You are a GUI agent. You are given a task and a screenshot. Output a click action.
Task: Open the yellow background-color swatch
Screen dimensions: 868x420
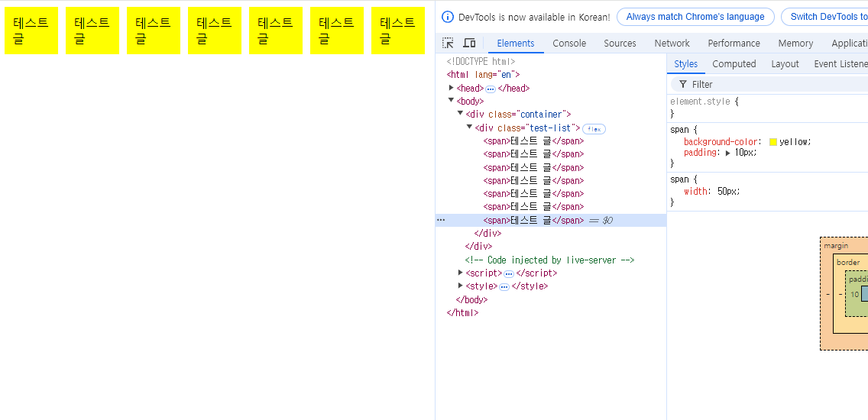[x=773, y=142]
